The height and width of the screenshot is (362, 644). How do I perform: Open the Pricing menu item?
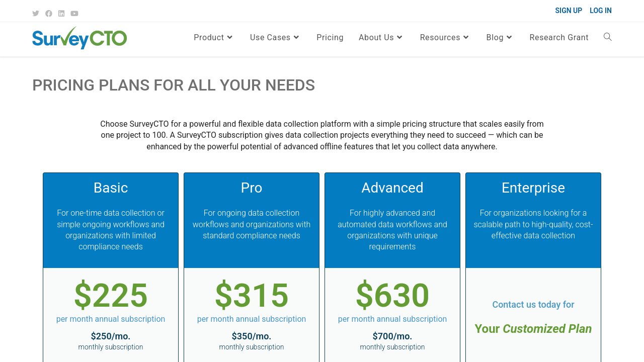[330, 38]
